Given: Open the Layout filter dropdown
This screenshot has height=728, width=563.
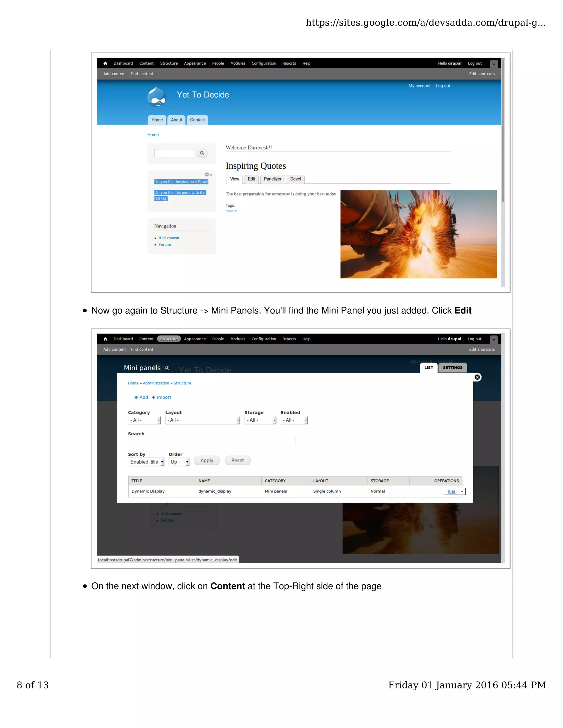Looking at the screenshot, I should [x=202, y=420].
